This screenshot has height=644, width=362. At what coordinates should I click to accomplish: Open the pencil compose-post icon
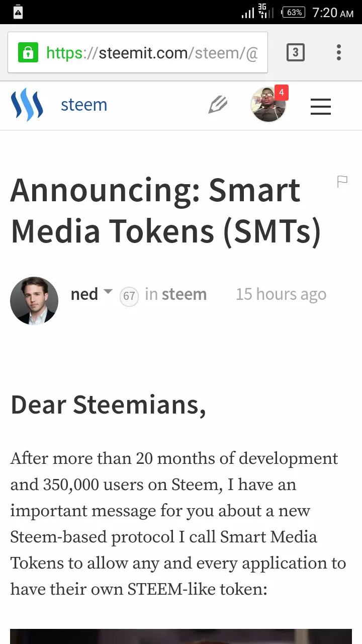click(x=218, y=105)
